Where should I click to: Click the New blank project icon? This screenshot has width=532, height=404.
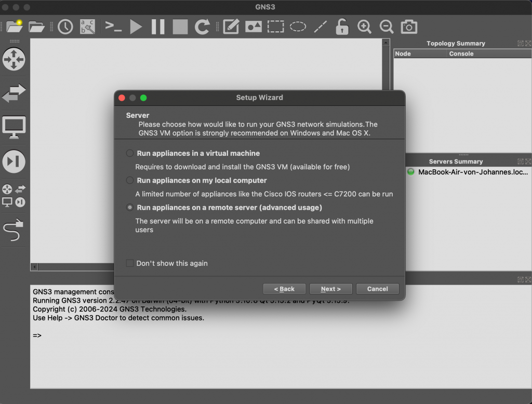pyautogui.click(x=14, y=26)
